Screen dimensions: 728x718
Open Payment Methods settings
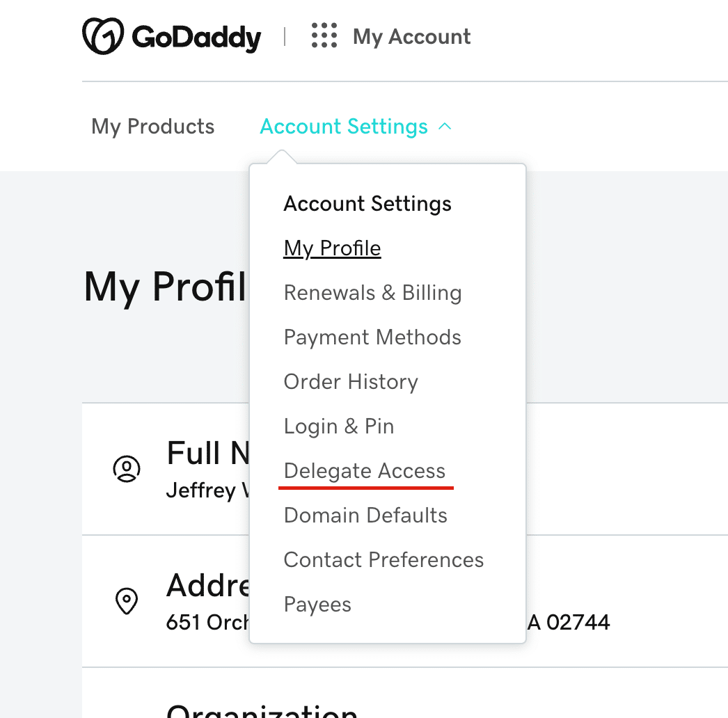pyautogui.click(x=372, y=337)
